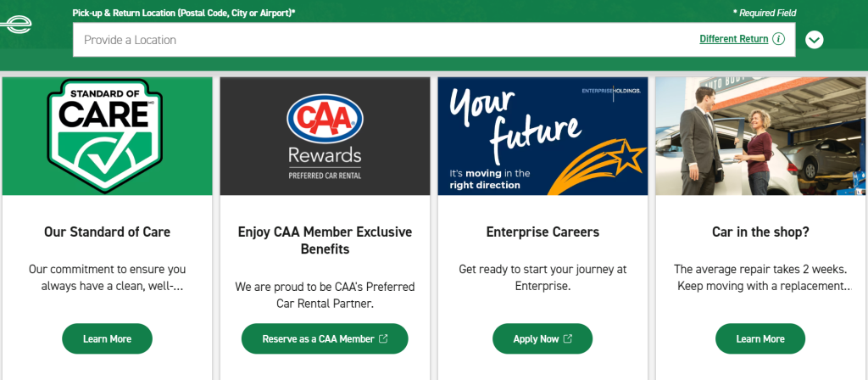Click the Different Return link
The width and height of the screenshot is (868, 380).
pos(733,39)
